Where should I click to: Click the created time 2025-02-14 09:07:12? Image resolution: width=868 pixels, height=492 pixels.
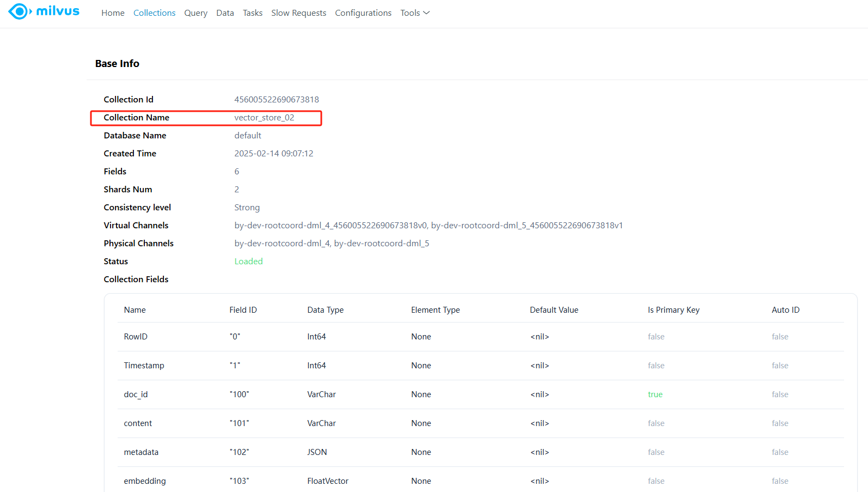pos(274,154)
